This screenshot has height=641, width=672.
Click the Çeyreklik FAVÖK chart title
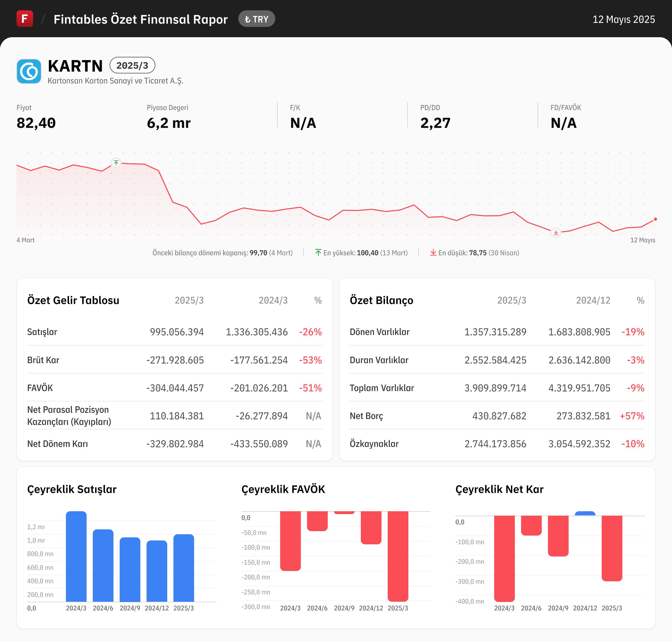pos(283,489)
